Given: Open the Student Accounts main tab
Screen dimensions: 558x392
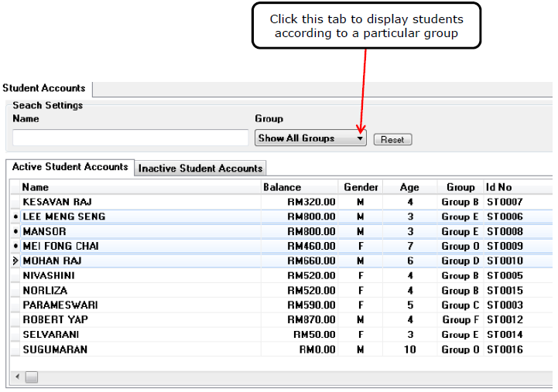Looking at the screenshot, I should pyautogui.click(x=44, y=88).
